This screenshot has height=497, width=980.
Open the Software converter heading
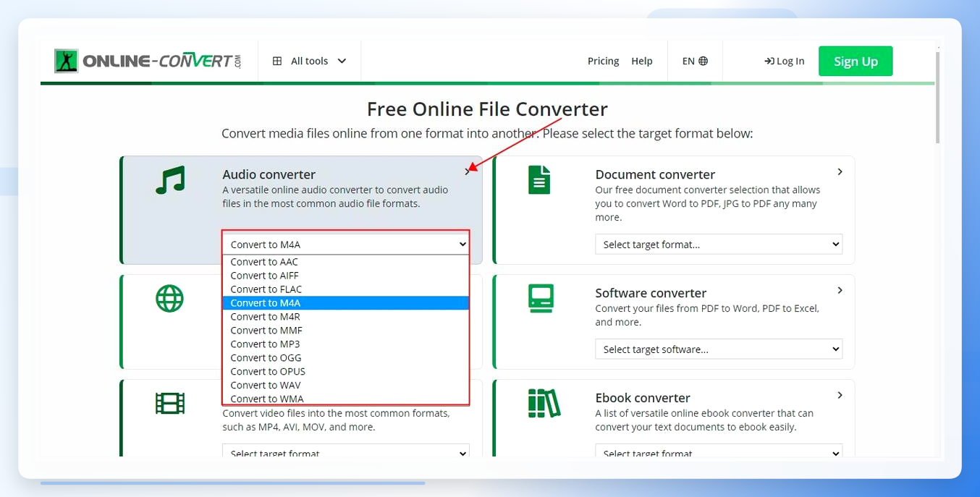coord(651,293)
